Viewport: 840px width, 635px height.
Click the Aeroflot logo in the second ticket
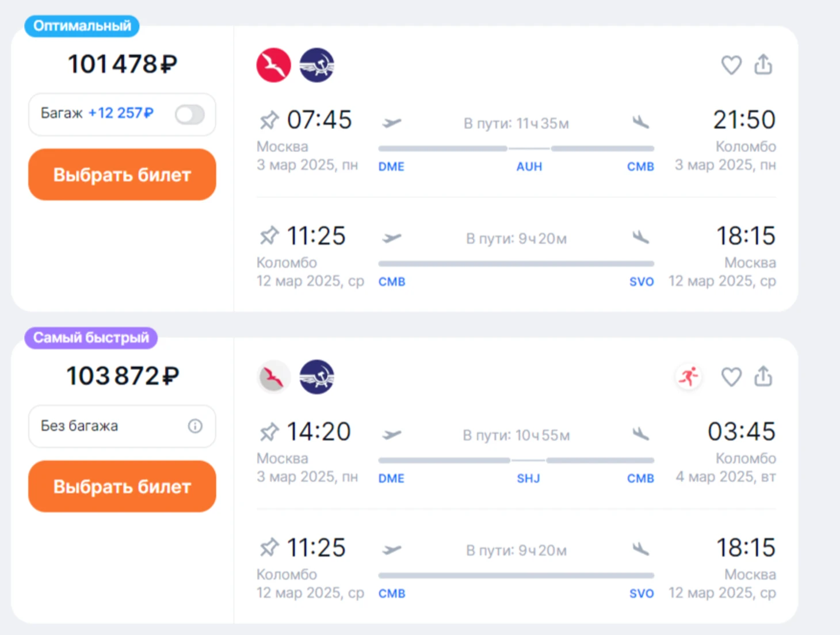pos(316,377)
